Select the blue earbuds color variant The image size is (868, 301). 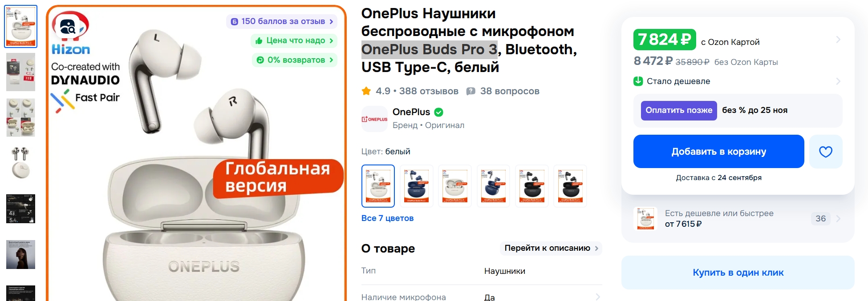click(x=416, y=186)
